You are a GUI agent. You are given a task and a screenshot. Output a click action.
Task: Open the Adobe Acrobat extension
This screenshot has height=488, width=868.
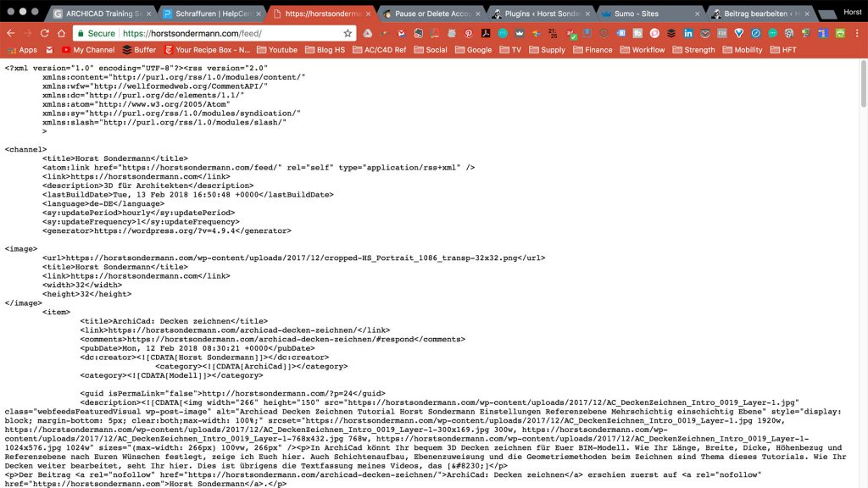click(x=487, y=32)
